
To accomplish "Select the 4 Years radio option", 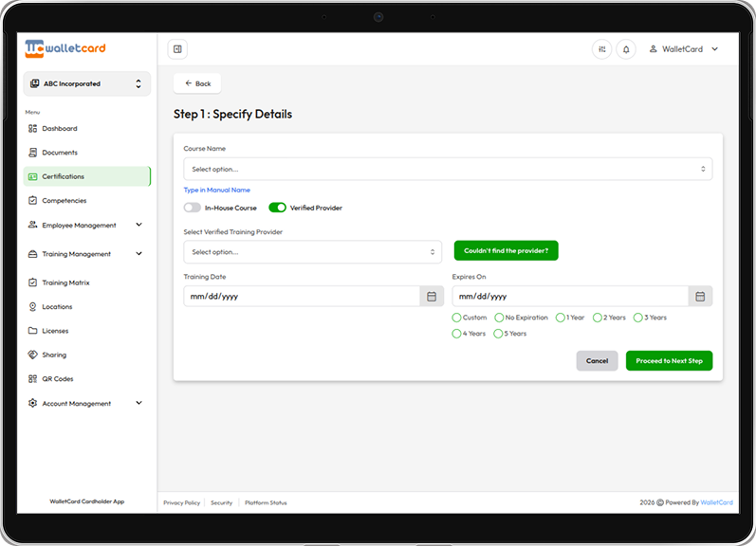I will pyautogui.click(x=456, y=334).
